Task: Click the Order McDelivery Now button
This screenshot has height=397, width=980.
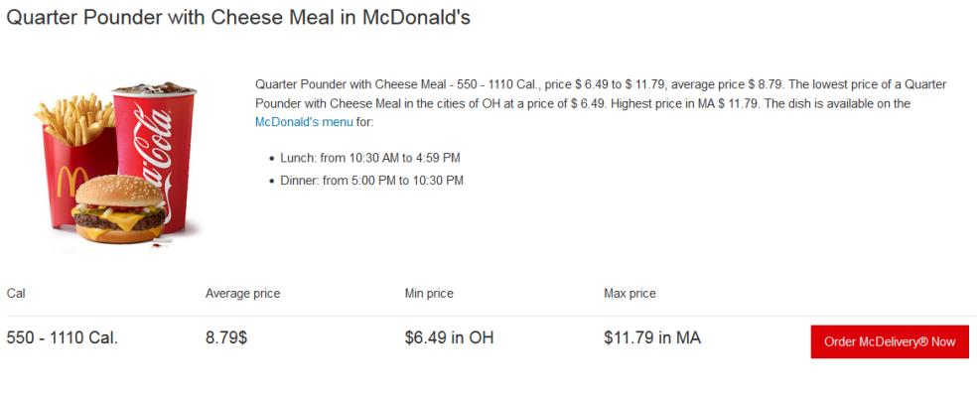Action: click(890, 341)
